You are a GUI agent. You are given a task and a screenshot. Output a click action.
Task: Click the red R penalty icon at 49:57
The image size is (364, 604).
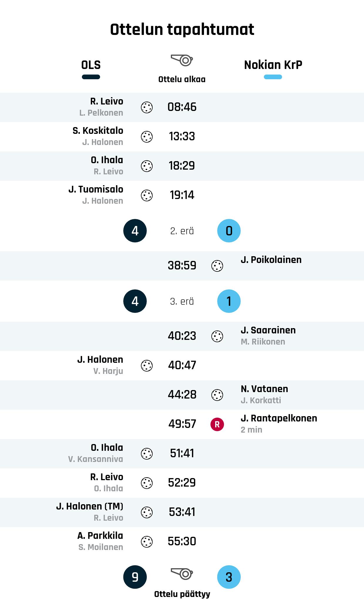(x=217, y=424)
